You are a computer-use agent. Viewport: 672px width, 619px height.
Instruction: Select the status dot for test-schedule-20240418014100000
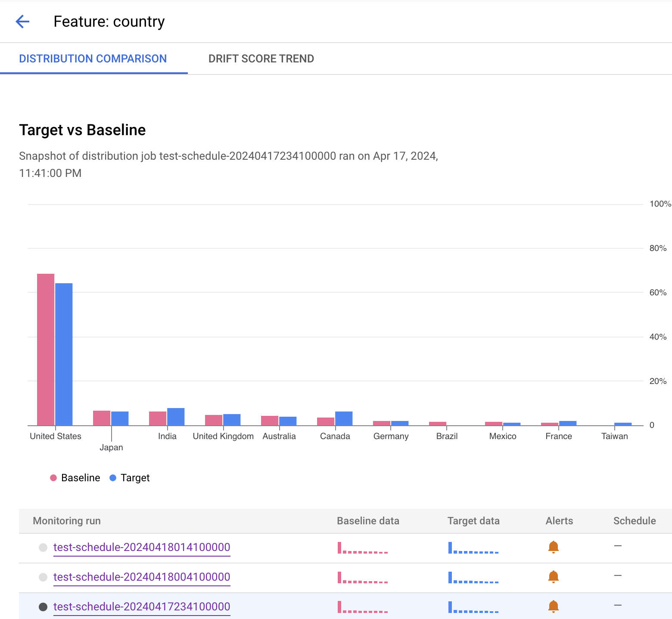point(43,548)
